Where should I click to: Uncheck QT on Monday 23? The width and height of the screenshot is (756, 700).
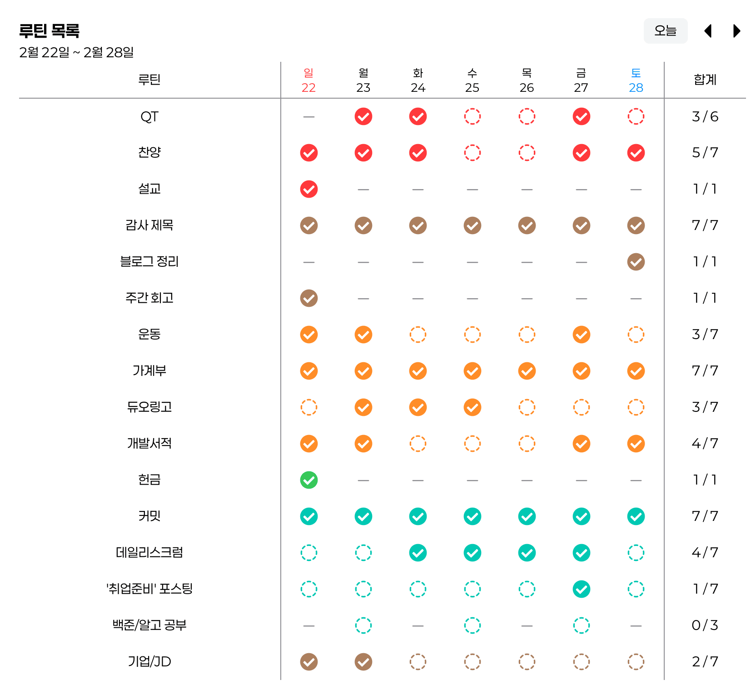pyautogui.click(x=363, y=116)
